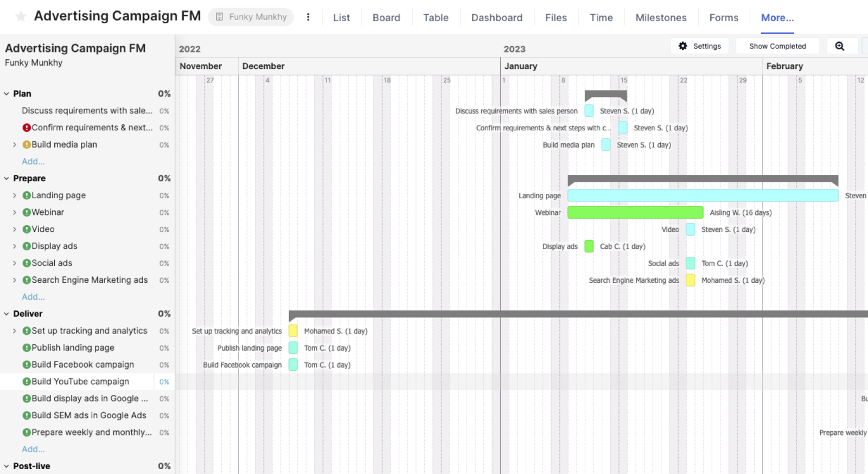Click the status icon on Build SEM ads

(x=27, y=415)
